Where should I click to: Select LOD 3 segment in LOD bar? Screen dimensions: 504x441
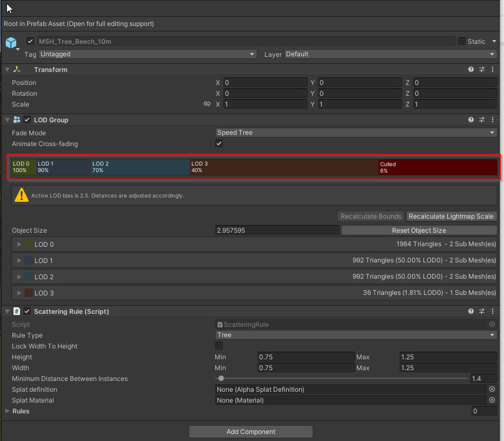[x=284, y=167]
